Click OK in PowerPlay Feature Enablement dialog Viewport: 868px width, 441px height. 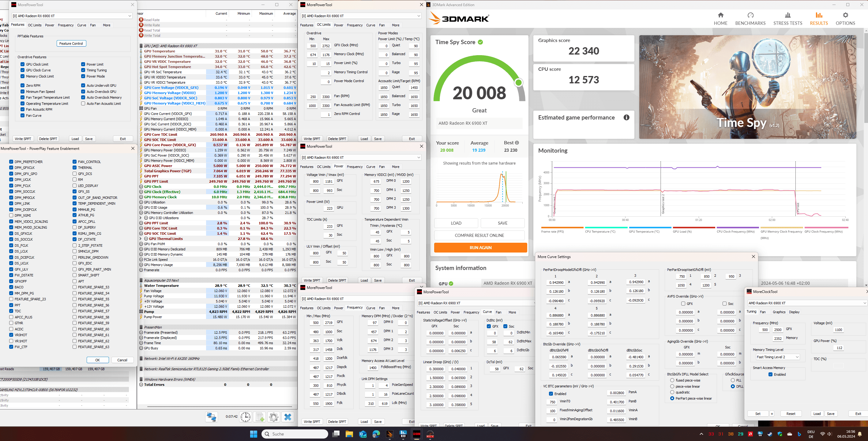(x=97, y=360)
